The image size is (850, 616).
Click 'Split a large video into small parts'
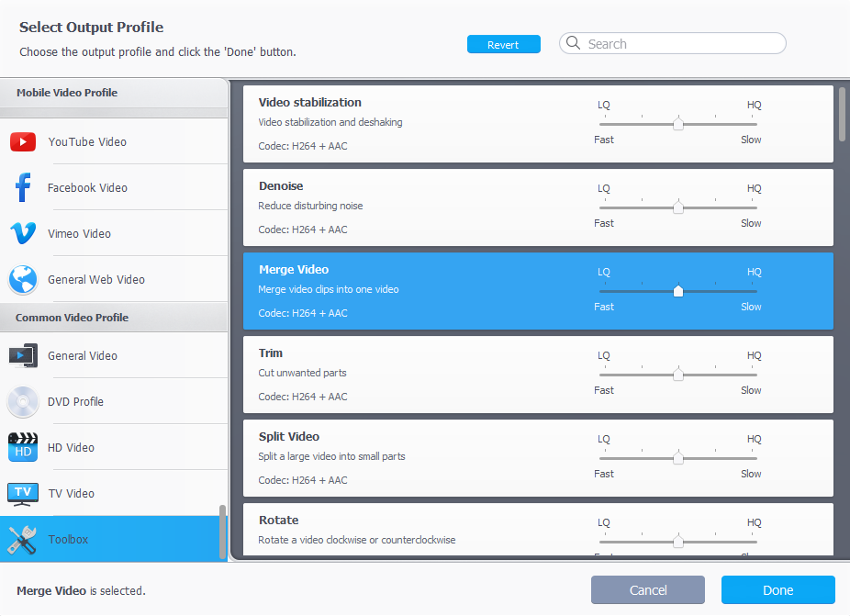tap(331, 456)
